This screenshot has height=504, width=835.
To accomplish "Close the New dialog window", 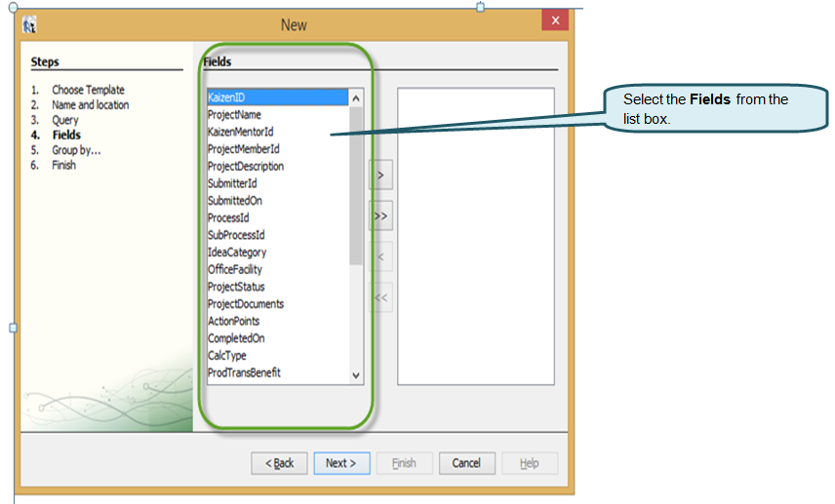I will [x=555, y=20].
